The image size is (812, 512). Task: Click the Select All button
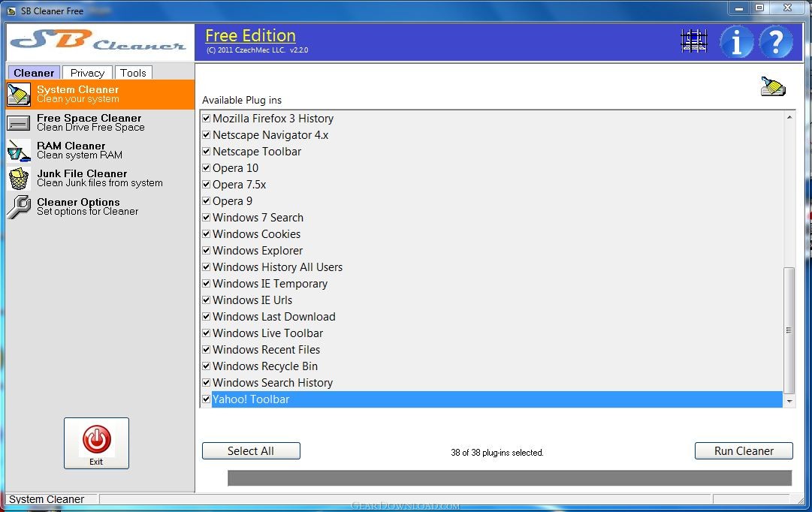click(x=251, y=451)
